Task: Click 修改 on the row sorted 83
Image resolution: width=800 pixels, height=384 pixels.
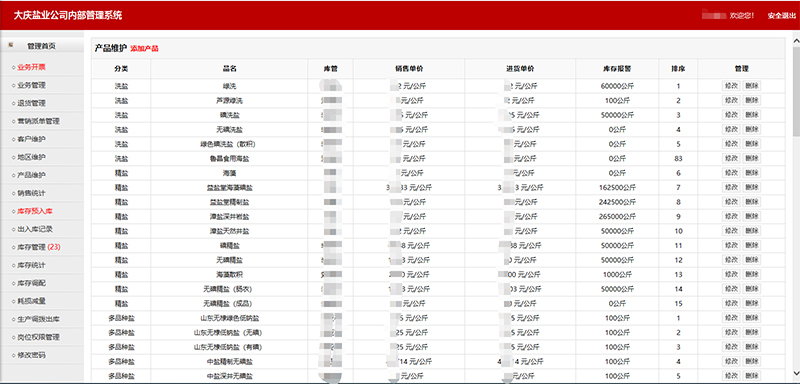Action: 731,159
